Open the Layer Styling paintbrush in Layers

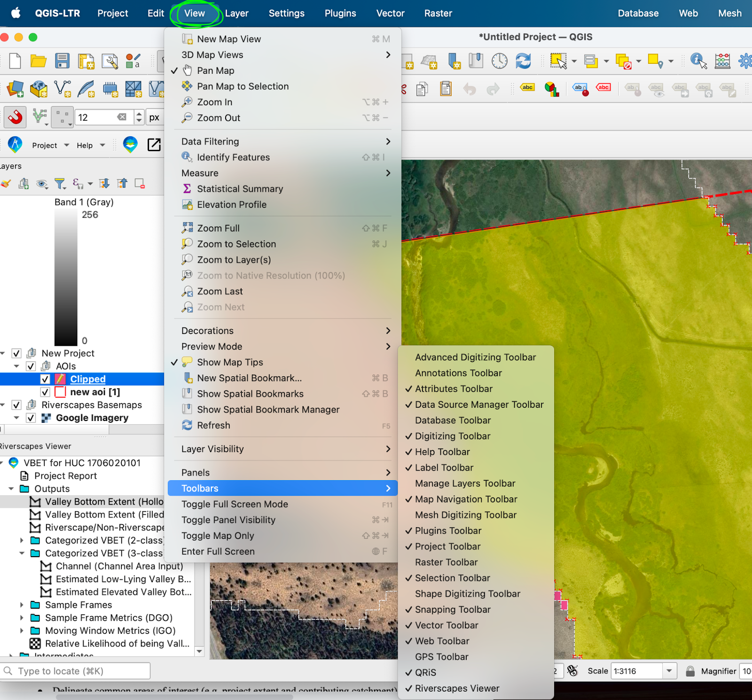[6, 184]
